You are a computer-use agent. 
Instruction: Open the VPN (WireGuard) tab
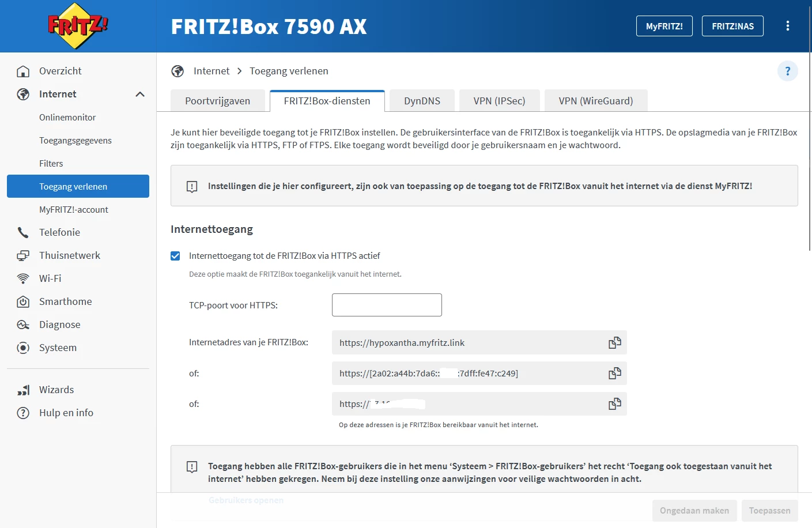[x=596, y=101]
